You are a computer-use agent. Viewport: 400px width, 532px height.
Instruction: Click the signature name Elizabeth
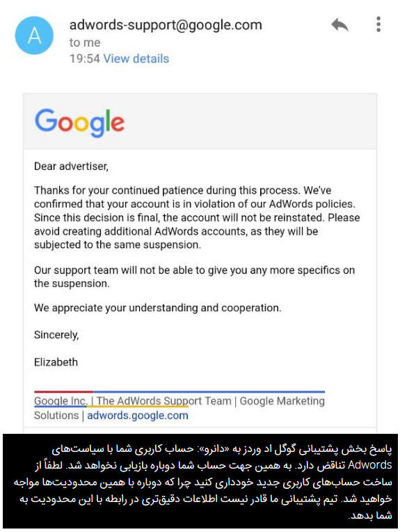(56, 362)
